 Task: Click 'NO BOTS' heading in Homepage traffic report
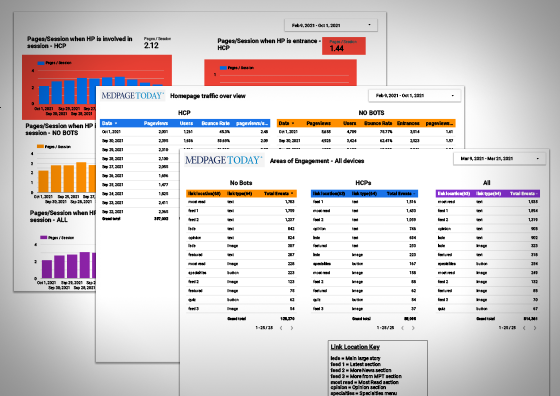click(x=371, y=113)
